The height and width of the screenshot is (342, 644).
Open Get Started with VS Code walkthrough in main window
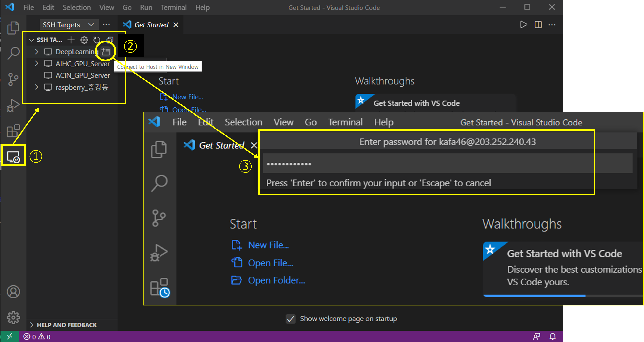pyautogui.click(x=436, y=103)
